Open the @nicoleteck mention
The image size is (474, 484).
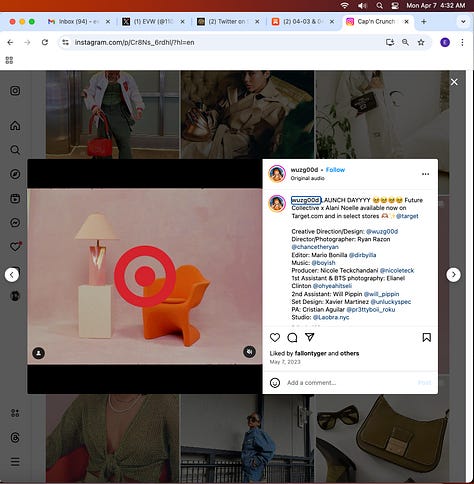point(397,270)
